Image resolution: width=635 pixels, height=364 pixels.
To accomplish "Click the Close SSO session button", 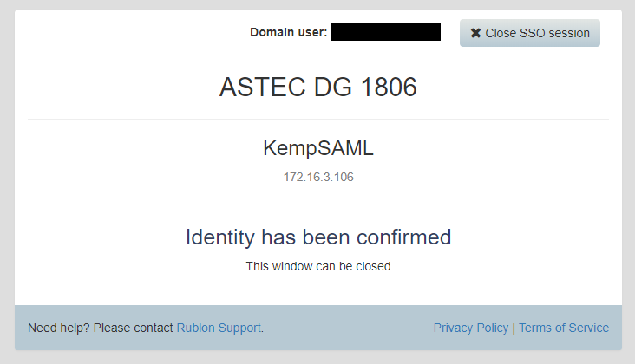I will coord(529,33).
